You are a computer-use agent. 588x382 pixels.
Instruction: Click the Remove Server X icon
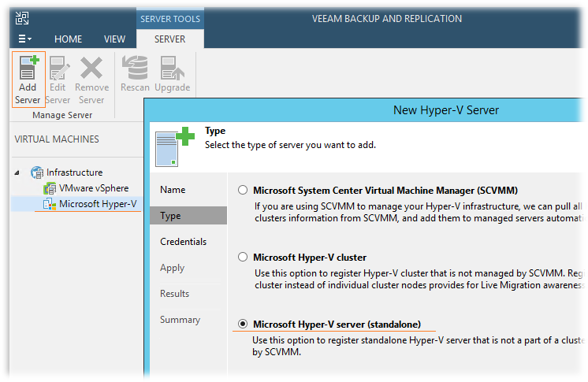[91, 68]
